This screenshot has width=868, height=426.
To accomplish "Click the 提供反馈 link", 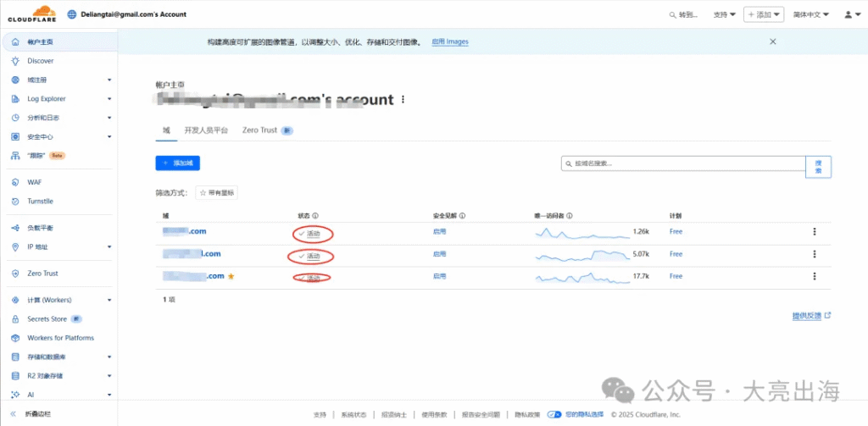I will tap(812, 315).
